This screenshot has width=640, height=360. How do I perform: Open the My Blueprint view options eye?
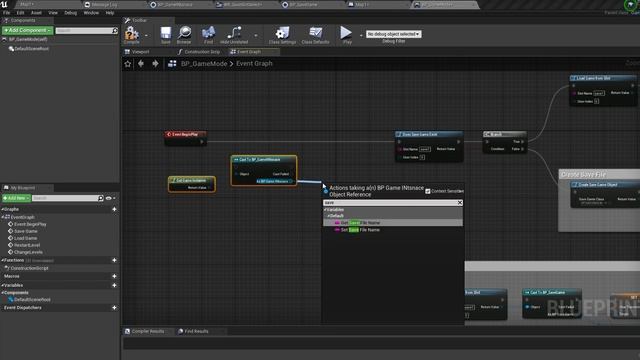tap(109, 198)
